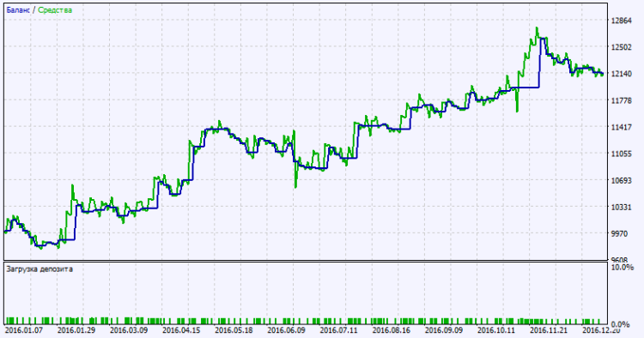Select the 10331 axis value
The image size is (644, 338).
point(622,207)
